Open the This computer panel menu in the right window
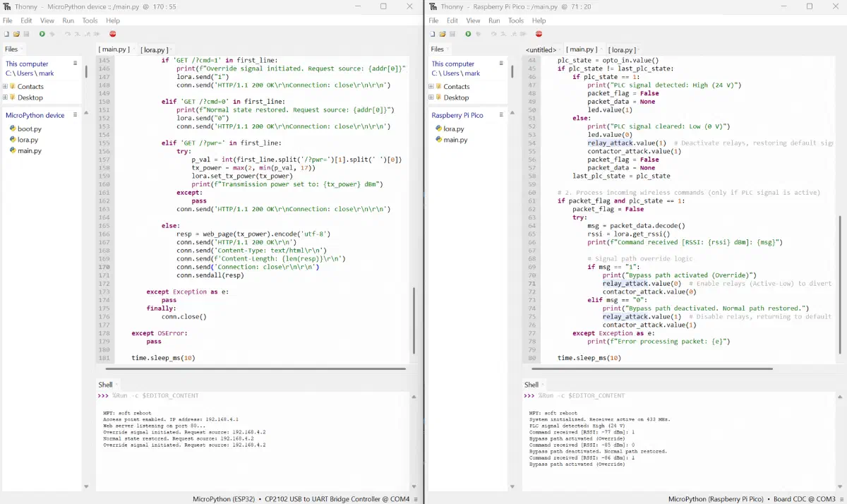 click(x=501, y=64)
